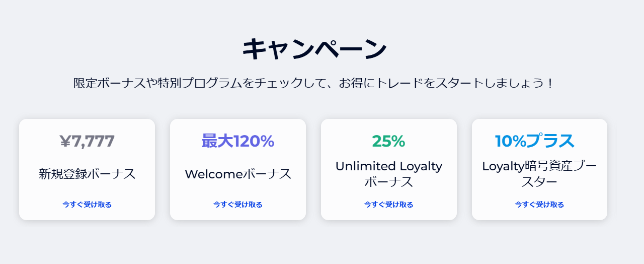Screen dimensions: 644x264
Task: Click the ¥7,777 bonus amount
Action: click(87, 142)
